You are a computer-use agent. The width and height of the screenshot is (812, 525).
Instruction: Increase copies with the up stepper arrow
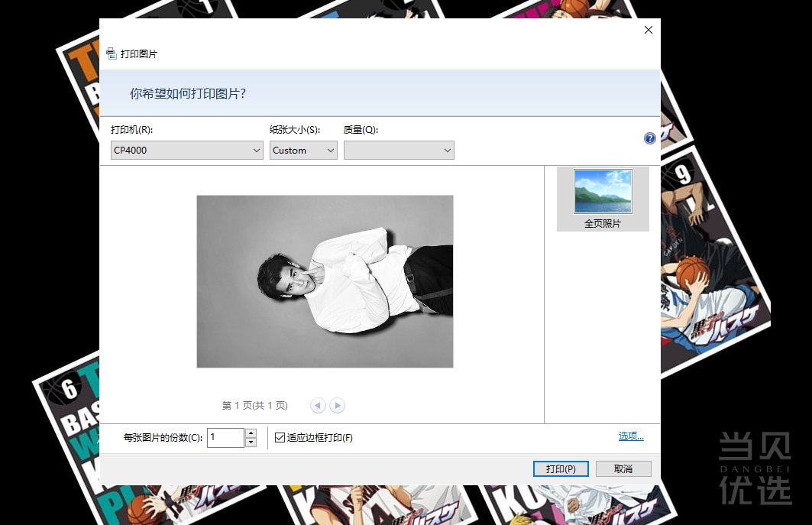click(x=251, y=433)
